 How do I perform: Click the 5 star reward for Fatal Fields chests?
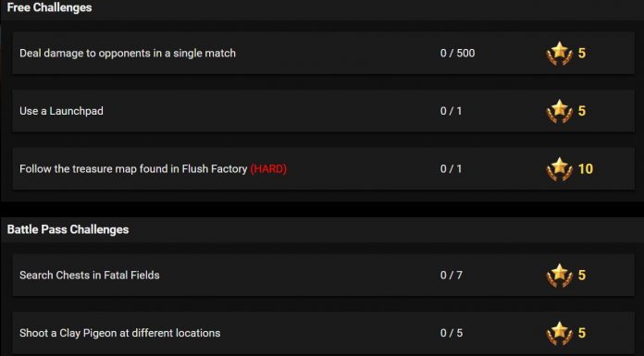point(582,276)
